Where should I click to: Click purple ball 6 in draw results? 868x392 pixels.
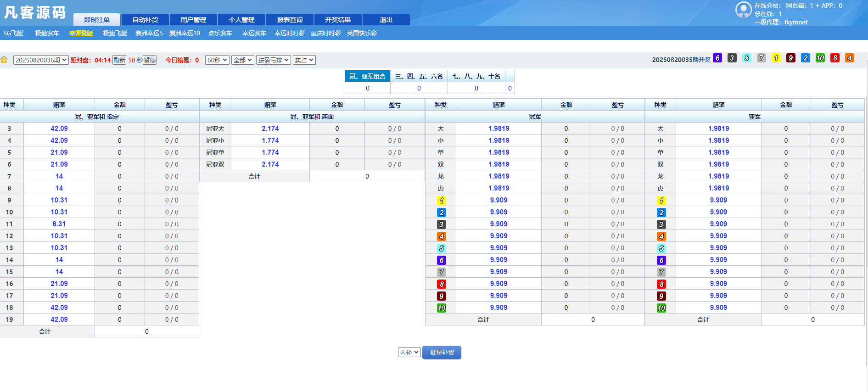[x=717, y=58]
